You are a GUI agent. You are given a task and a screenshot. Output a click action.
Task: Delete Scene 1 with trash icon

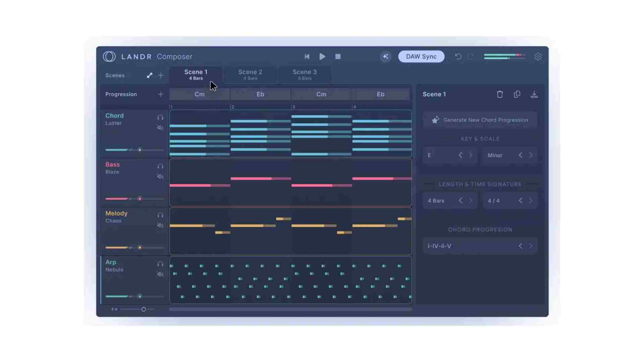(x=499, y=95)
